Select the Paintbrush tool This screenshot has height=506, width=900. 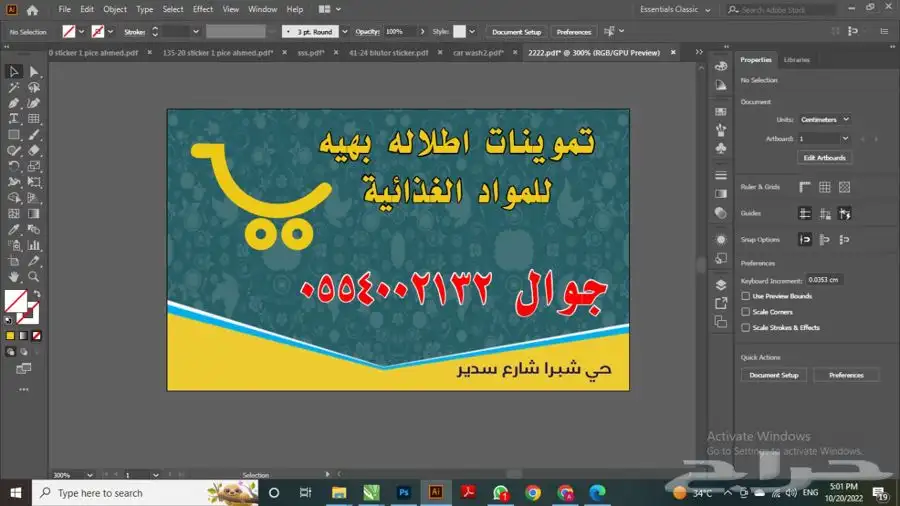point(34,135)
